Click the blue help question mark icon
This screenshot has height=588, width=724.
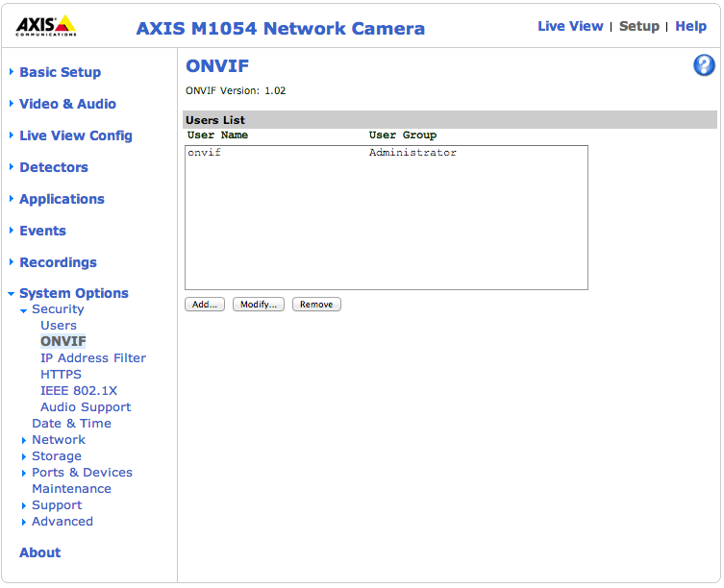[x=704, y=65]
